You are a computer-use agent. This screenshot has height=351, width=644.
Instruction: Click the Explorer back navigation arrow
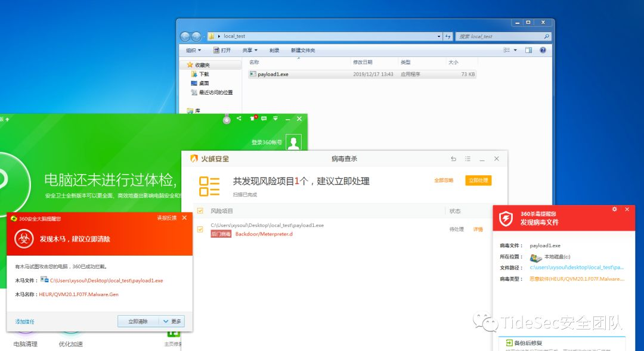[185, 36]
